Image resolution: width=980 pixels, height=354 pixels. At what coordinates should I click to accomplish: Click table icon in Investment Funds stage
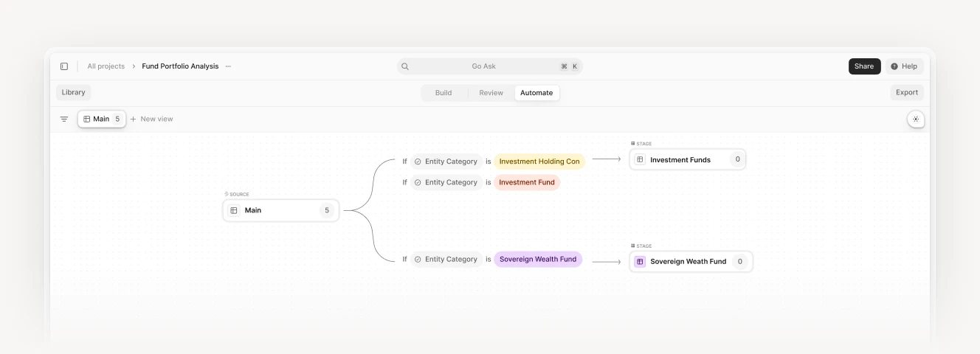pos(640,159)
